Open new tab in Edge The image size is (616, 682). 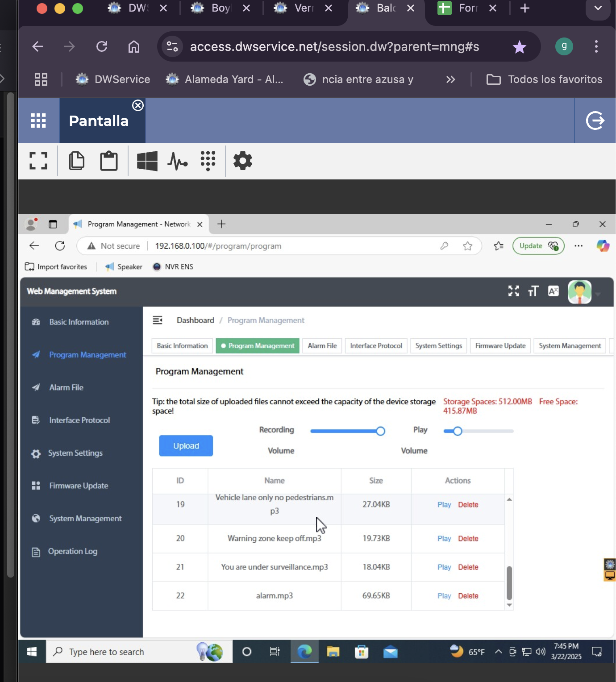[x=221, y=224]
